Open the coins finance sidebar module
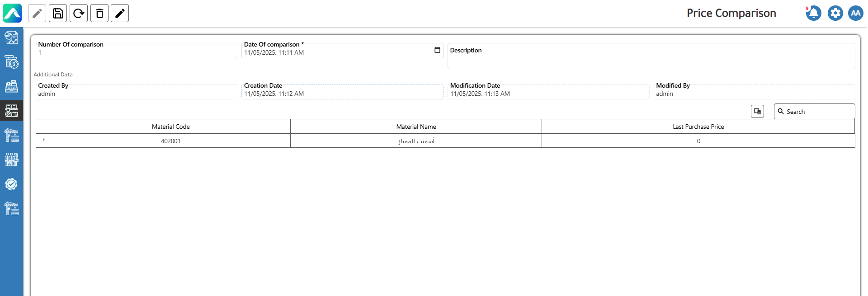868x296 pixels. tap(11, 62)
